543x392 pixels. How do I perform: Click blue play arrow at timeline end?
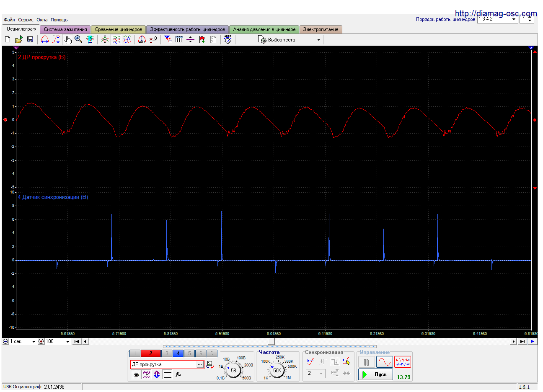click(x=532, y=341)
